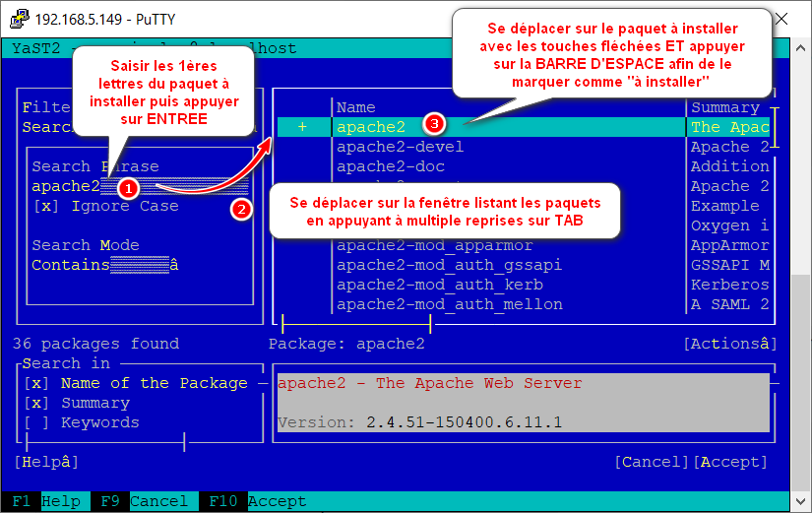Click the PuTTY icon in title bar
This screenshot has height=513, width=812.
(19, 19)
